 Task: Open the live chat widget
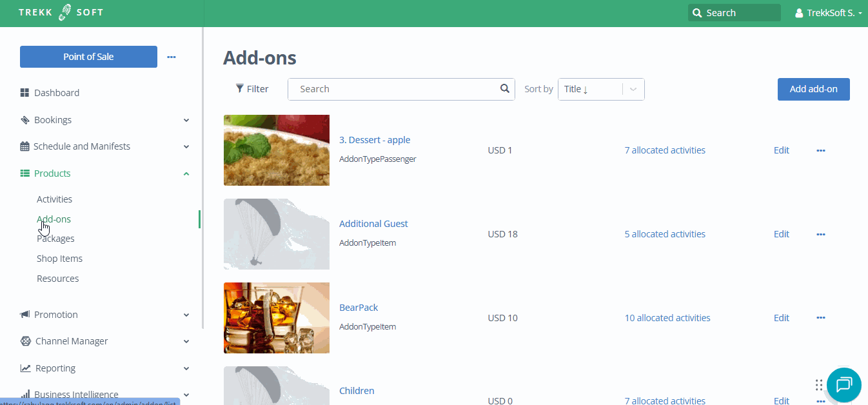(843, 385)
